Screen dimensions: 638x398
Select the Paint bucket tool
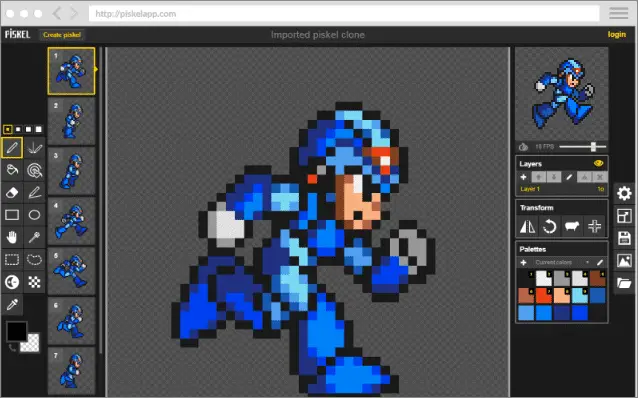click(x=12, y=170)
